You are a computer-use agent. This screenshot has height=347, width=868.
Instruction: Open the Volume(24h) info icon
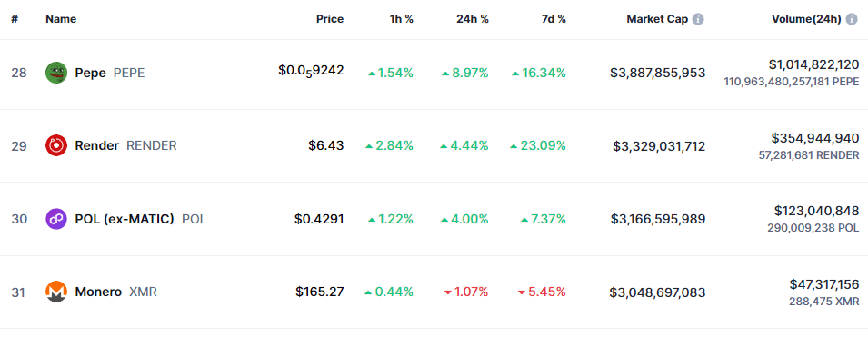[x=852, y=19]
